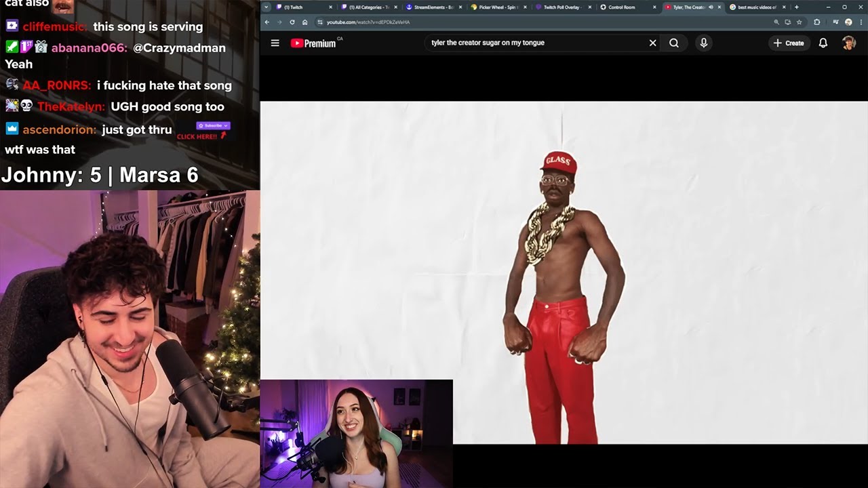Close the Picker Wheel tab

pos(526,7)
